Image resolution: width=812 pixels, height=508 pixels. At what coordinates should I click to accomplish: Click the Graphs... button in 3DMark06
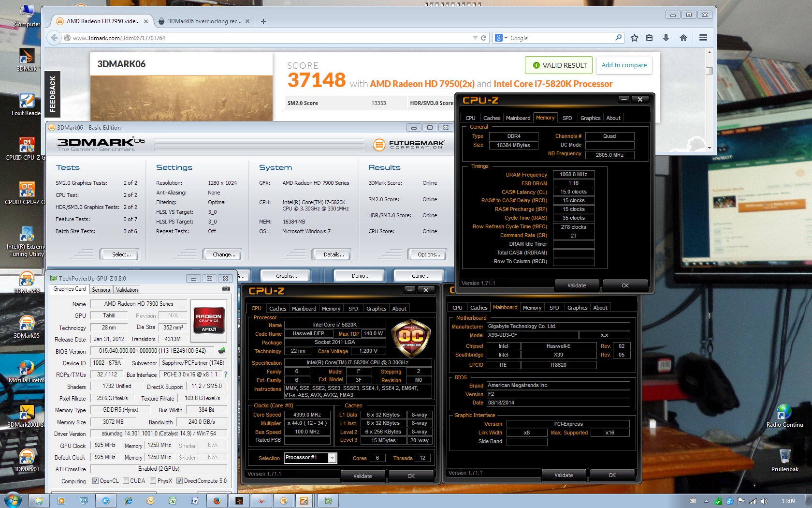tap(286, 276)
